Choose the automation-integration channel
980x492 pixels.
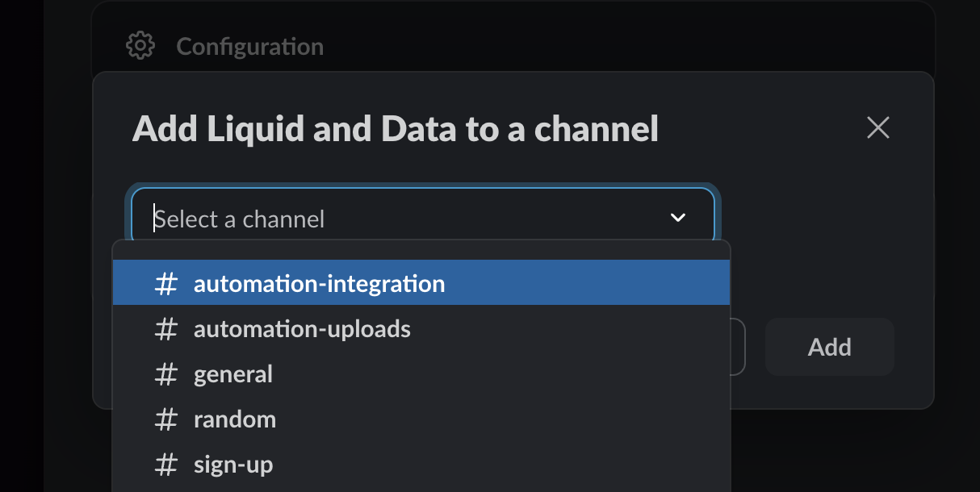coord(421,283)
